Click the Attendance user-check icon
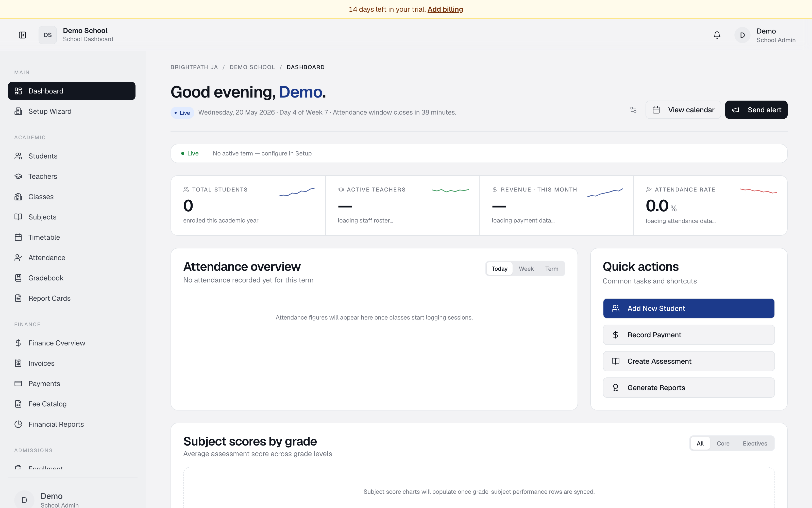The width and height of the screenshot is (812, 508). [18, 258]
